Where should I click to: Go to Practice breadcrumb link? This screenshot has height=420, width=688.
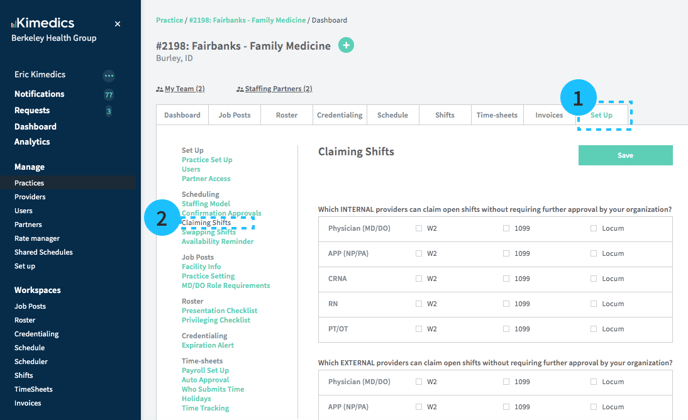click(169, 20)
